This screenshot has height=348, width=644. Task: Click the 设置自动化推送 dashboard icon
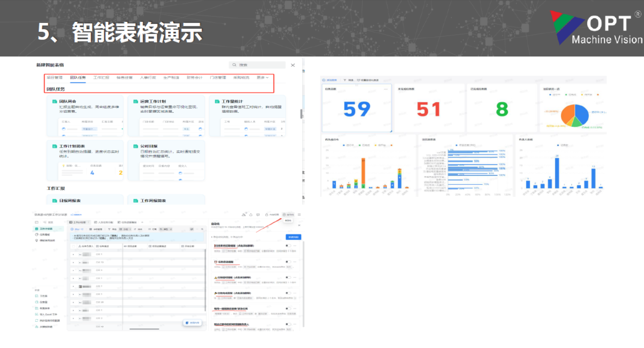[358, 80]
